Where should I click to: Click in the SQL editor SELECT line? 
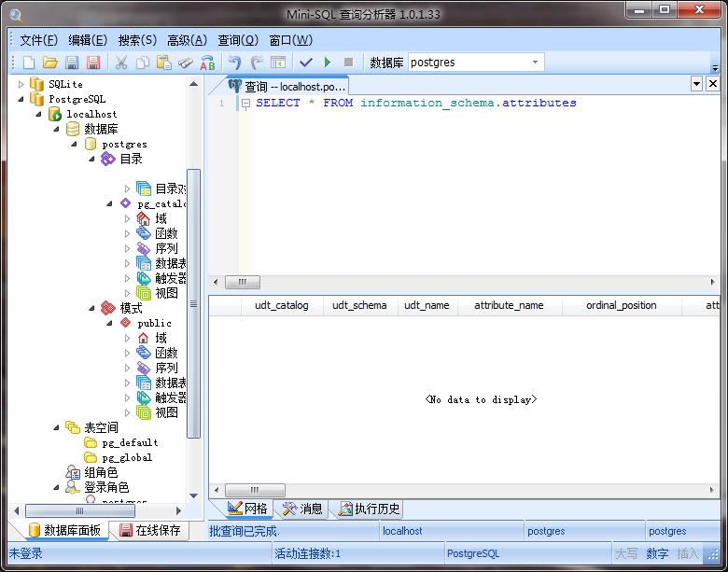[416, 103]
